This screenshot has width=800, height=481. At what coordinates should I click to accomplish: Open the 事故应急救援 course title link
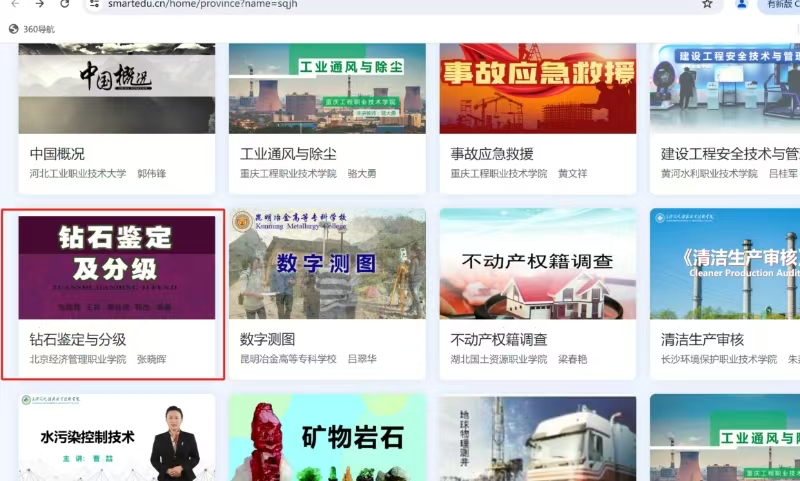pos(492,154)
